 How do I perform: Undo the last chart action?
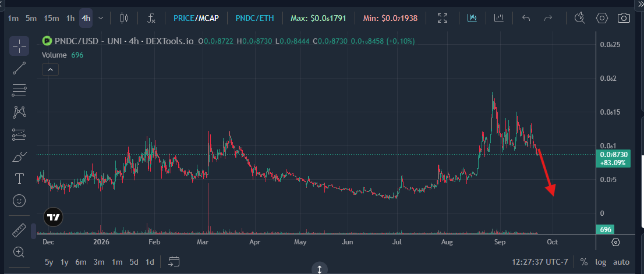click(x=526, y=18)
